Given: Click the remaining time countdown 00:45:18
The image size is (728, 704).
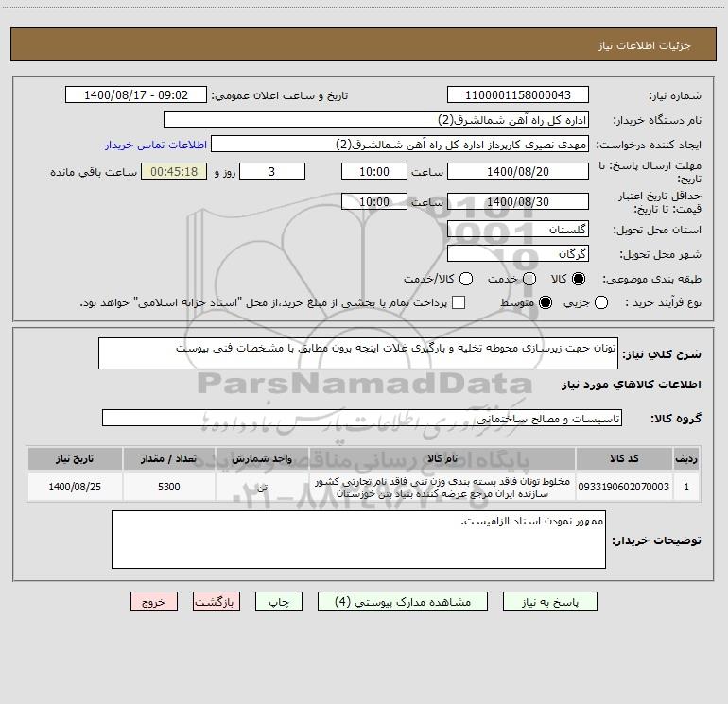Looking at the screenshot, I should (174, 171).
